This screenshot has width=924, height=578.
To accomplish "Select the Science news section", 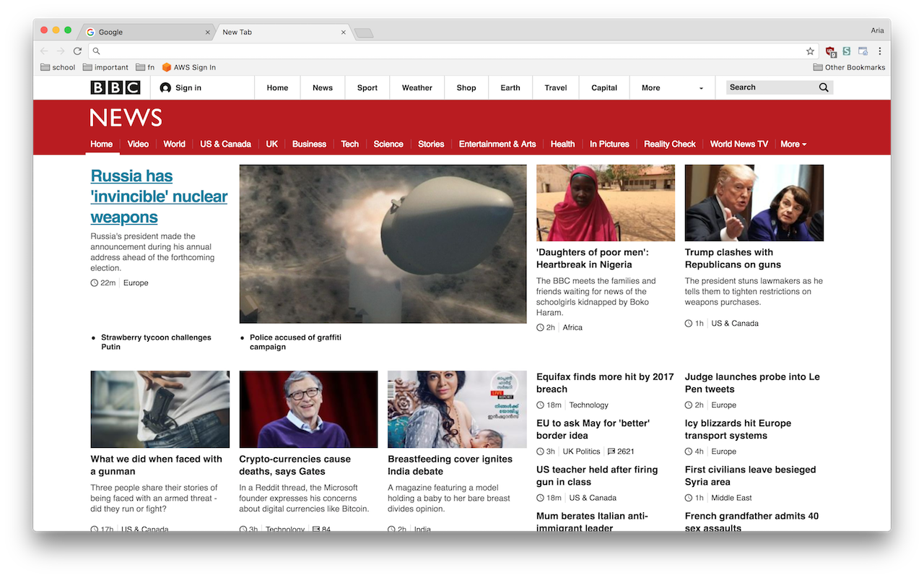I will click(x=388, y=144).
